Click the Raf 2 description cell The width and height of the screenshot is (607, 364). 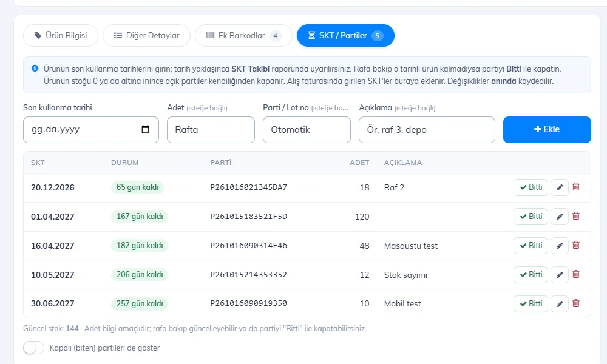pyautogui.click(x=394, y=187)
